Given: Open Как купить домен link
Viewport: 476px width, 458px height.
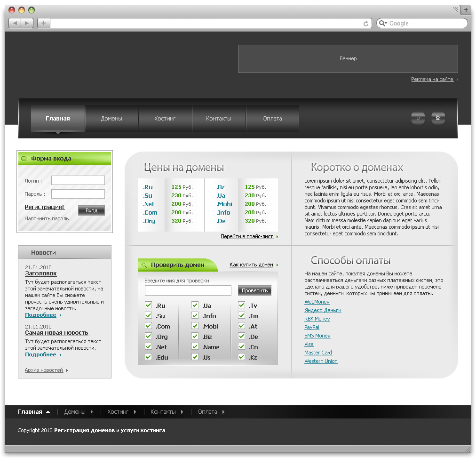Looking at the screenshot, I should [251, 265].
